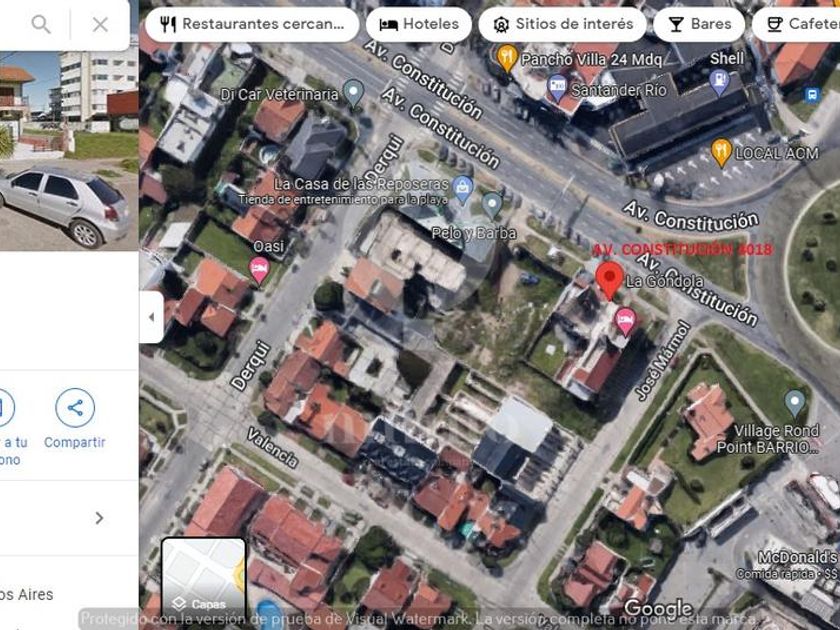Open the Di Car Veterinaria marker pin
840x630 pixels.
tap(353, 92)
